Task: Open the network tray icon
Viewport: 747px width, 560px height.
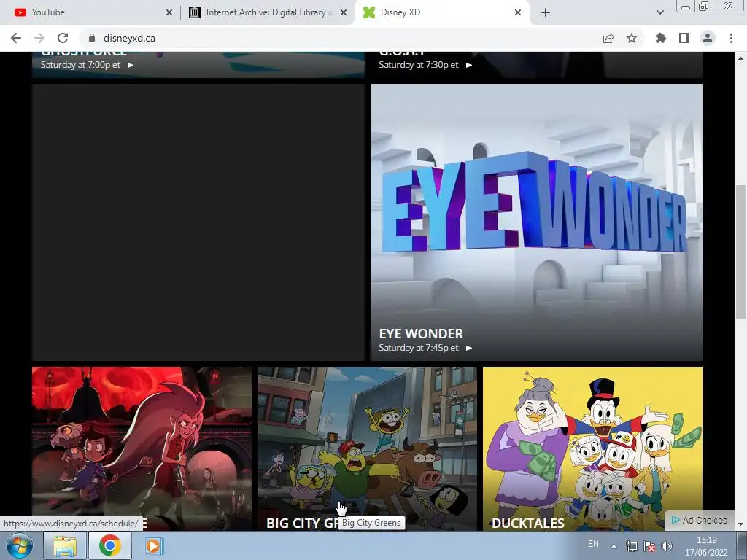Action: 631,546
